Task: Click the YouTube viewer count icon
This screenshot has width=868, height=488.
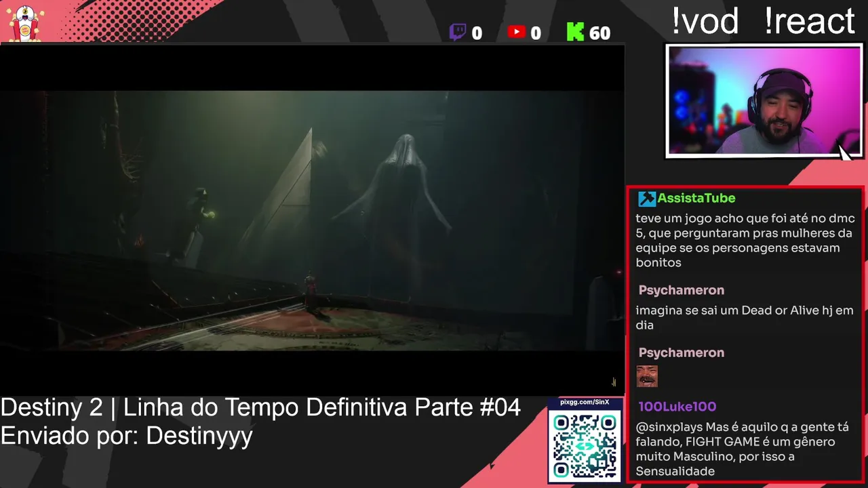Action: (x=516, y=31)
